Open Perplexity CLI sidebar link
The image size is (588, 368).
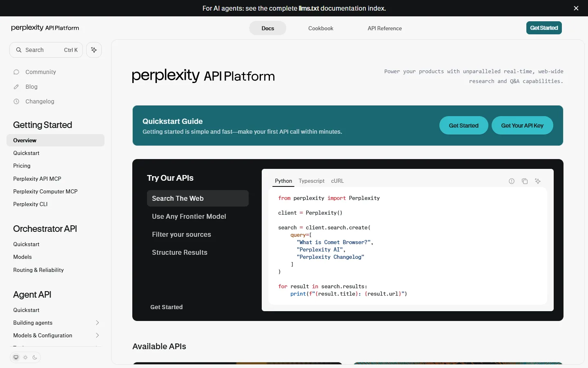tap(56, 204)
